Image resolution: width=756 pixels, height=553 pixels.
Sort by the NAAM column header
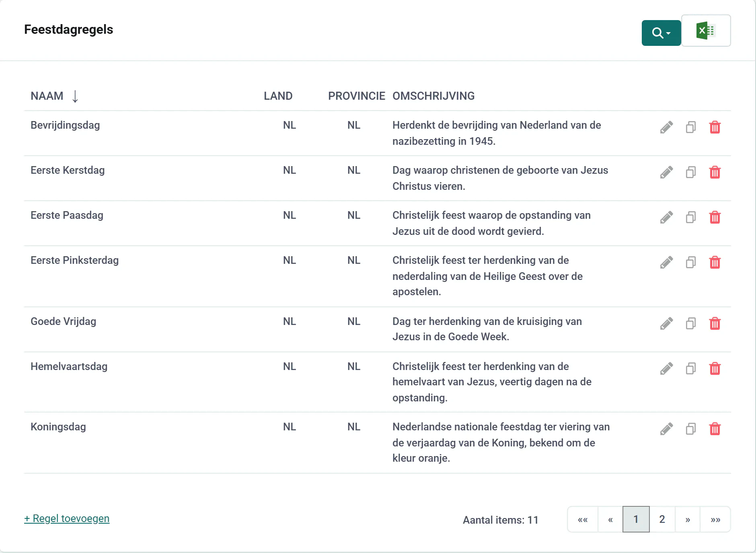coord(47,96)
